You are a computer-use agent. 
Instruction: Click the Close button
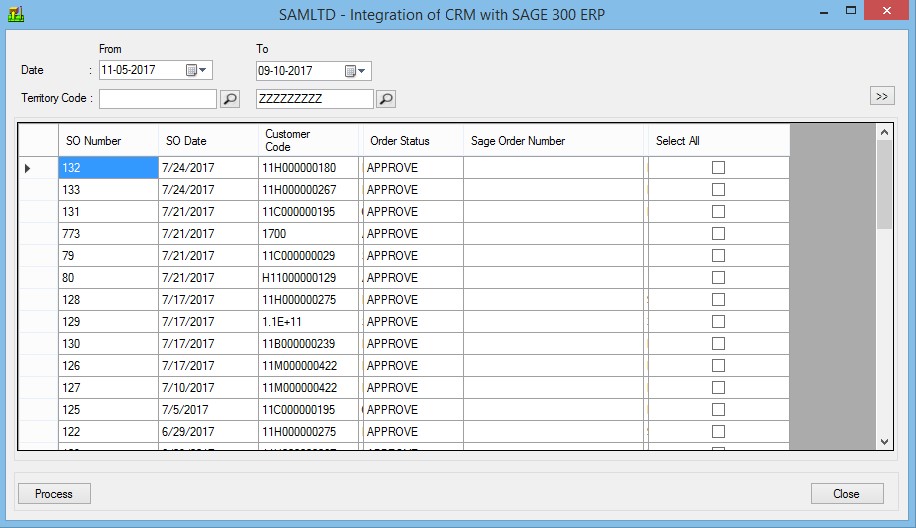847,494
